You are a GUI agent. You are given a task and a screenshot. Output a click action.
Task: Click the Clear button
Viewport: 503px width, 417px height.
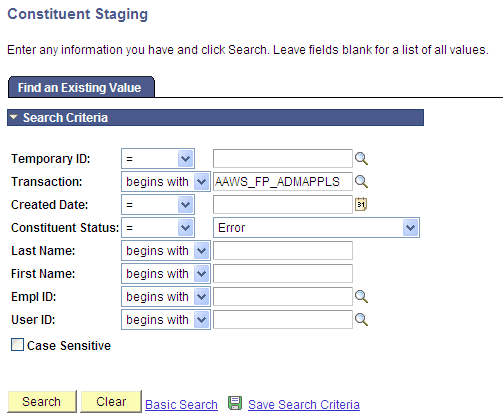click(x=111, y=401)
